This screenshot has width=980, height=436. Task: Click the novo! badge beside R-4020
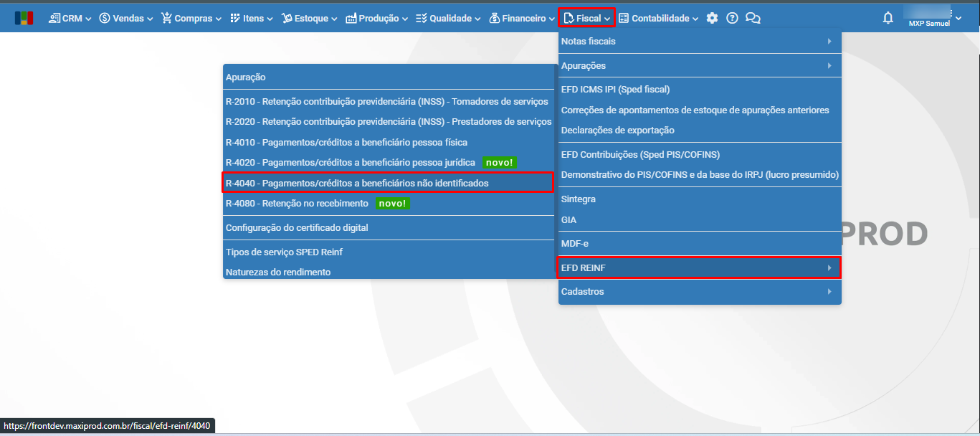[x=500, y=163]
